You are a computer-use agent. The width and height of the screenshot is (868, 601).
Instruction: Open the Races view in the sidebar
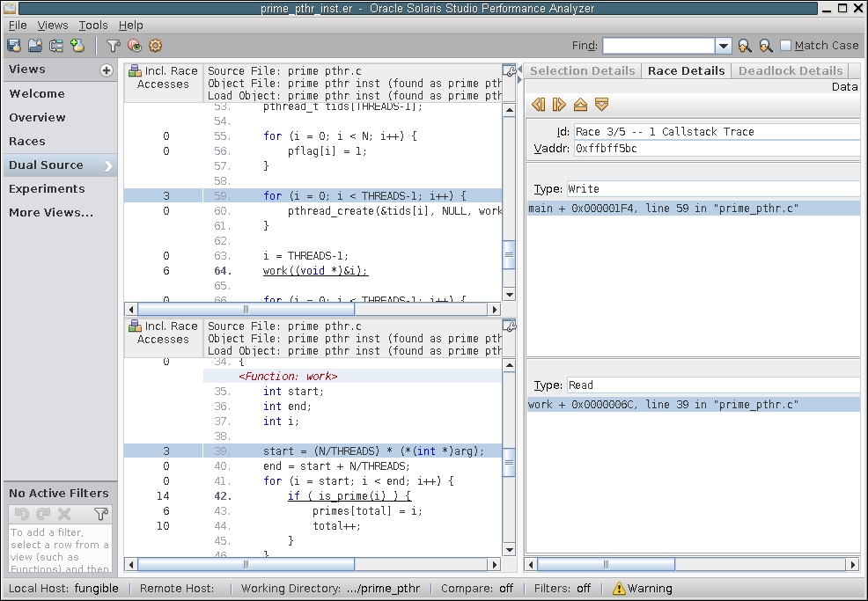click(27, 141)
